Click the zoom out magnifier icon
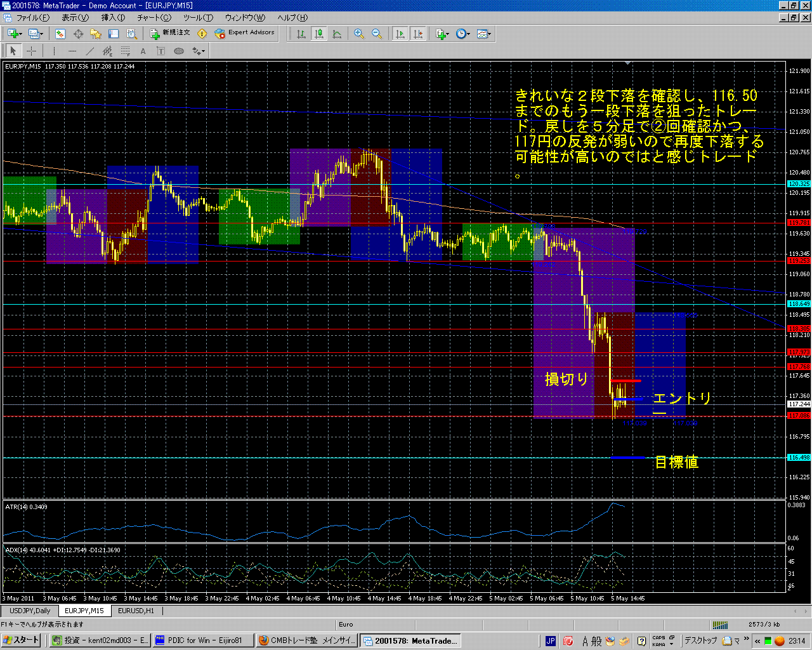 [x=376, y=34]
